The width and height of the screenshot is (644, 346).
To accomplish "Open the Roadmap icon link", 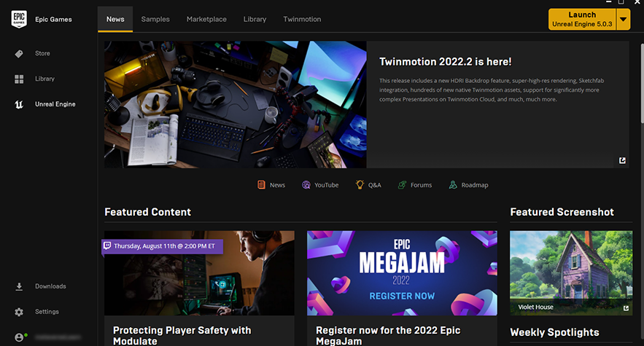I will [x=453, y=185].
